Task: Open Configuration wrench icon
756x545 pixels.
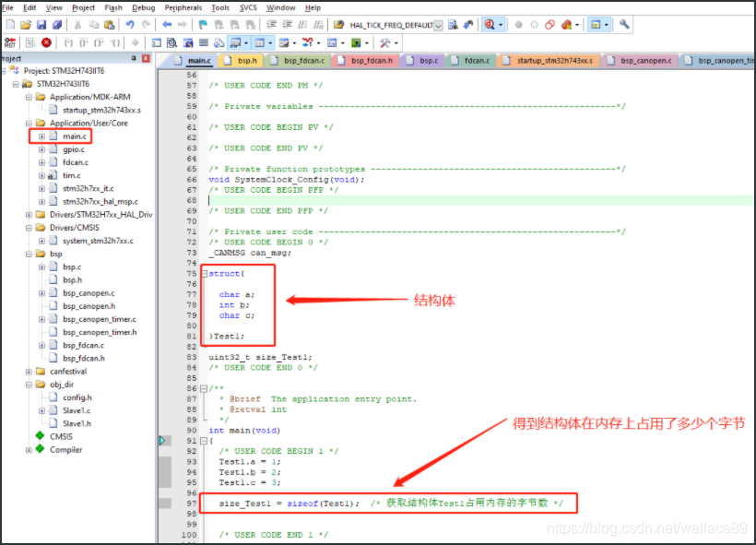Action: point(624,25)
